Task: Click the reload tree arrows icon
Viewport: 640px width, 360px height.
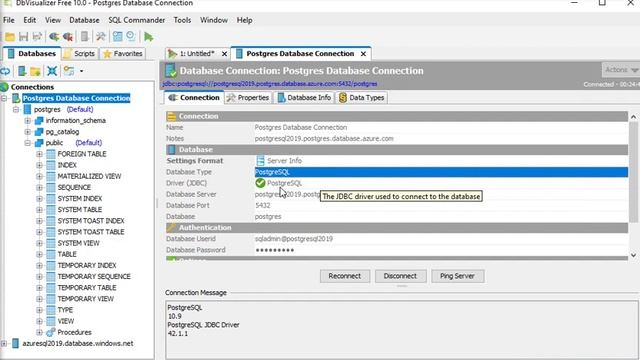Action: (5, 71)
